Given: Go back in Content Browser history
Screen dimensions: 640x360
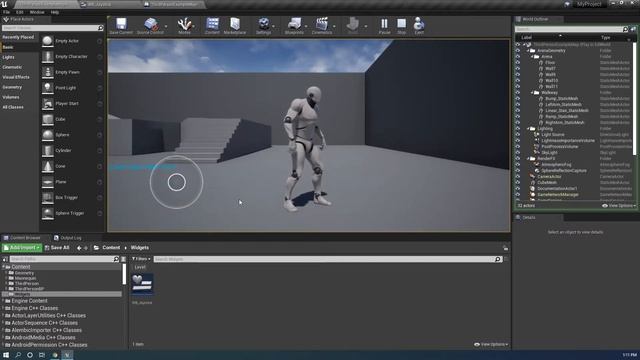Looking at the screenshot, I should pyautogui.click(x=79, y=248).
